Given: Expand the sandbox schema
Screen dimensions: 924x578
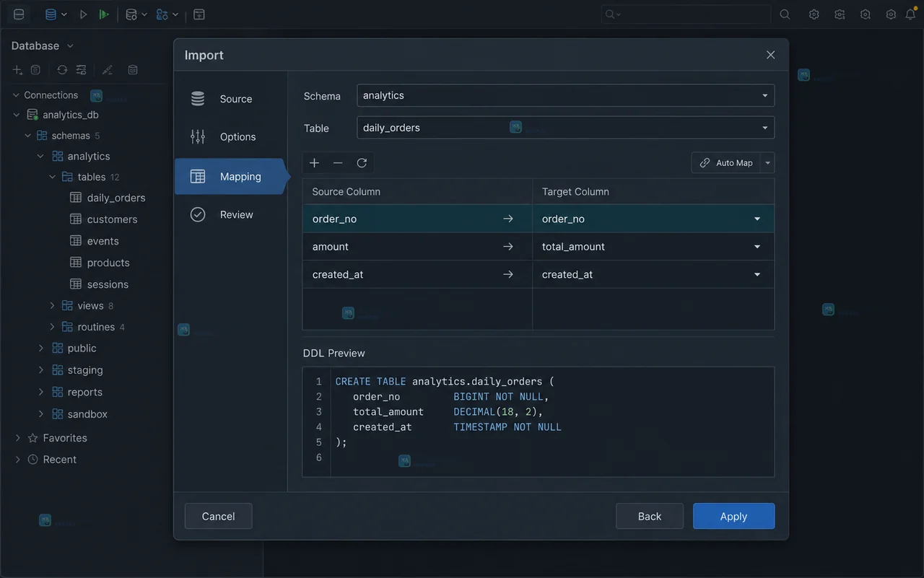Looking at the screenshot, I should (x=40, y=414).
